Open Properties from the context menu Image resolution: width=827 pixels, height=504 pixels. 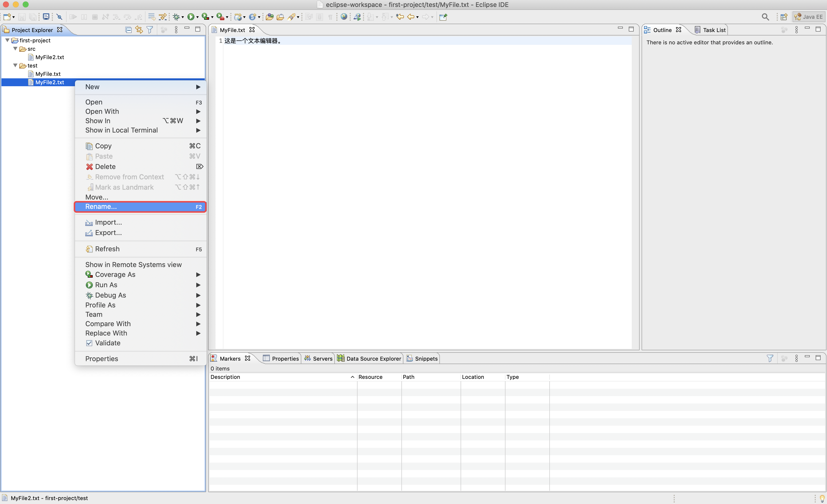[x=141, y=359]
